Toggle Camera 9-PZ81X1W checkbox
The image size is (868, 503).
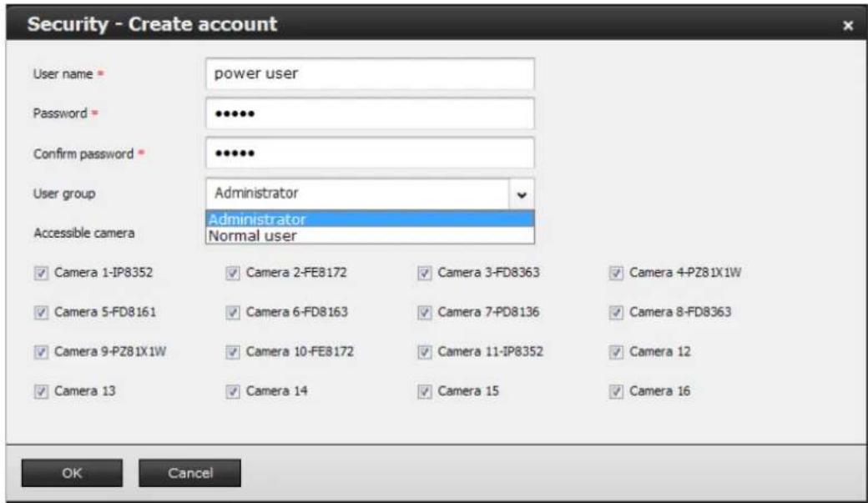[x=41, y=352]
